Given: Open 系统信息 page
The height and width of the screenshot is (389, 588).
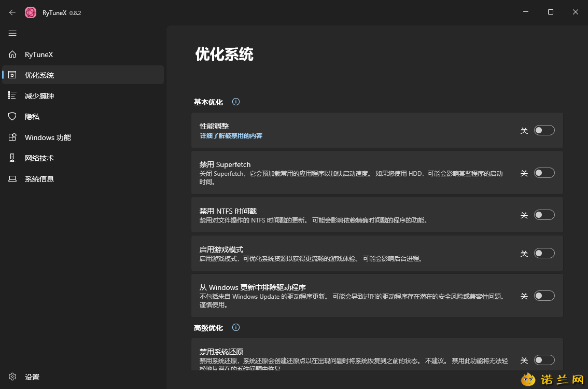Looking at the screenshot, I should [x=83, y=179].
